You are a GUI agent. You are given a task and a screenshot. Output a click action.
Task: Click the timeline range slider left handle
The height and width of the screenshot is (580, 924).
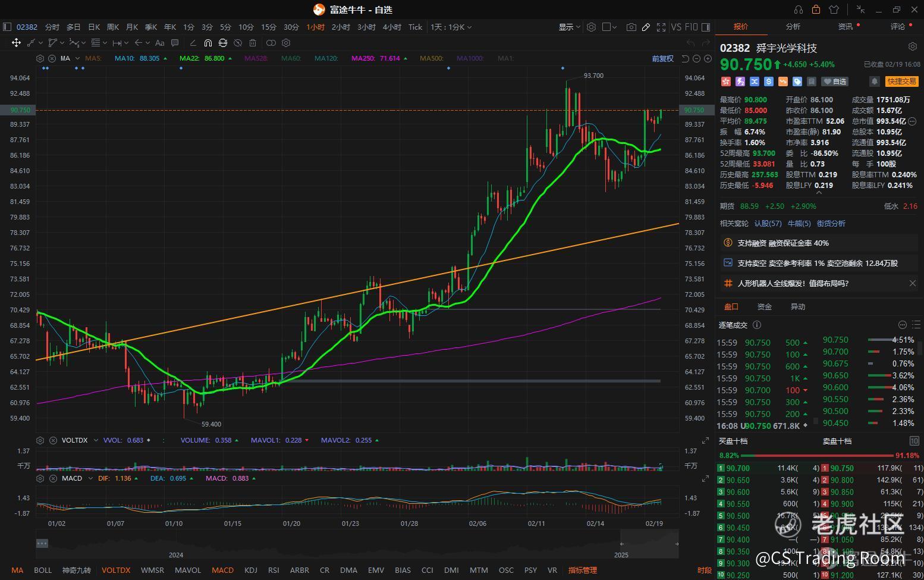click(x=622, y=544)
